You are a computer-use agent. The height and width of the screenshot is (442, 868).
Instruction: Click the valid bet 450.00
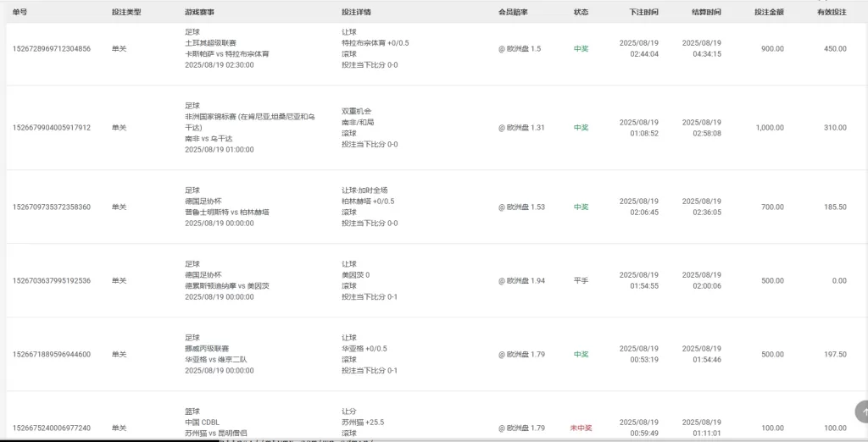click(835, 48)
